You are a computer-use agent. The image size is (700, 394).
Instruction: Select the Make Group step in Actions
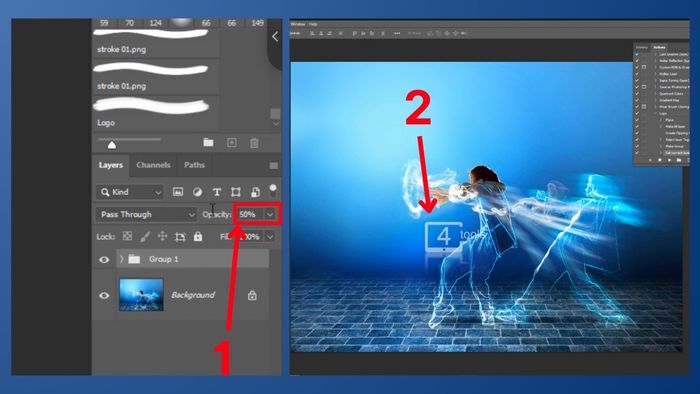[x=675, y=146]
